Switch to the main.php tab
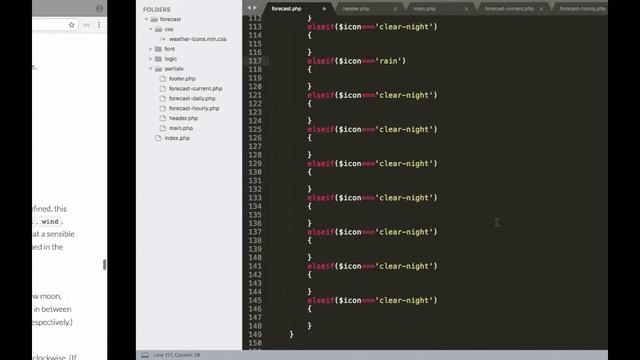 [x=424, y=9]
